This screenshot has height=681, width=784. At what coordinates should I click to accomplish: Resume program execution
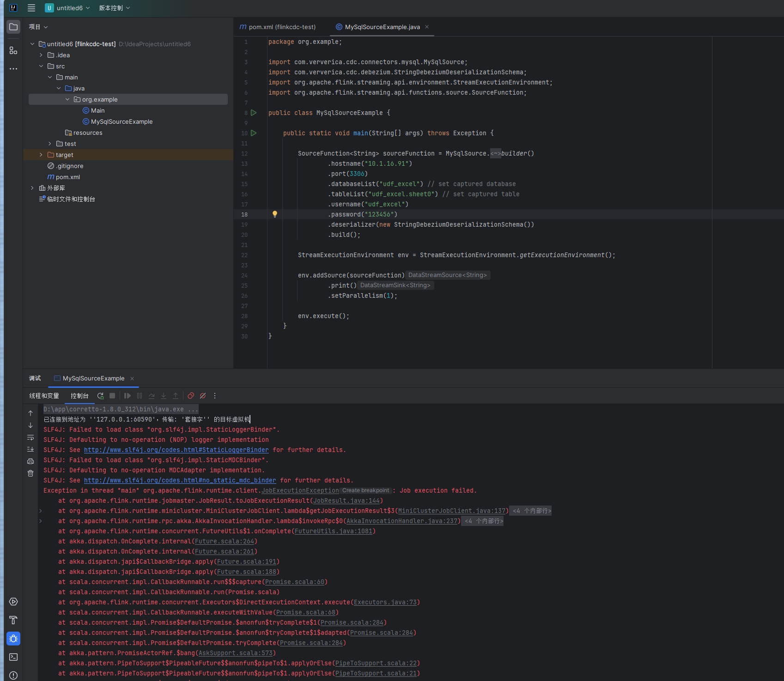(x=128, y=396)
